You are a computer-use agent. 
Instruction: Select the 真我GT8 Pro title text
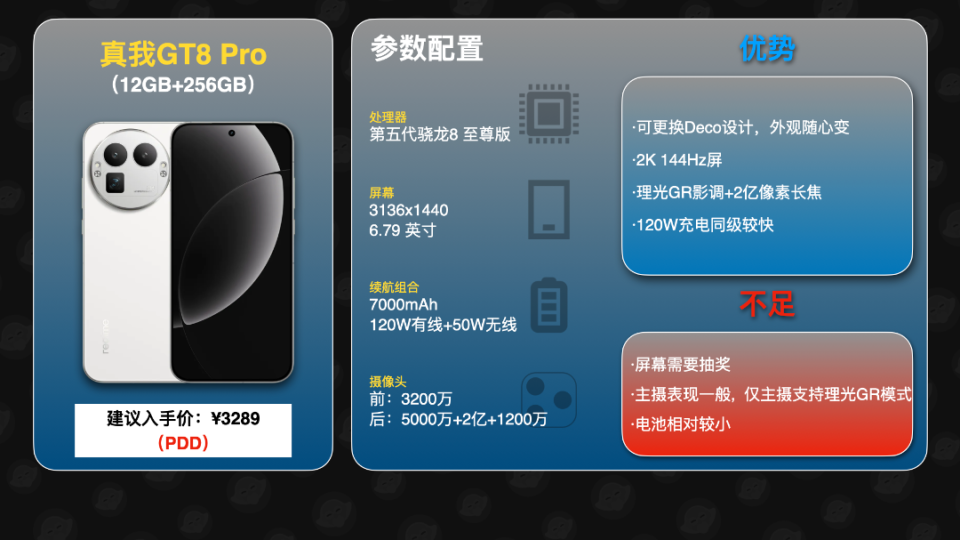[184, 54]
